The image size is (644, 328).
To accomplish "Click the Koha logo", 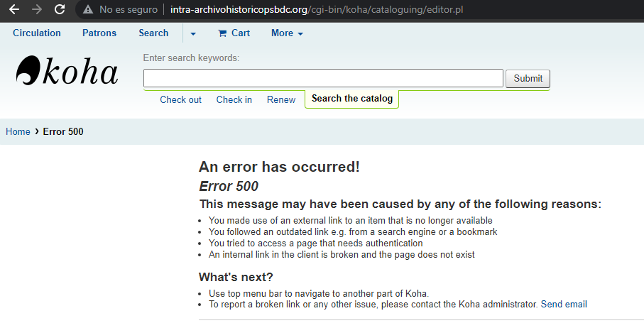I will point(67,72).
